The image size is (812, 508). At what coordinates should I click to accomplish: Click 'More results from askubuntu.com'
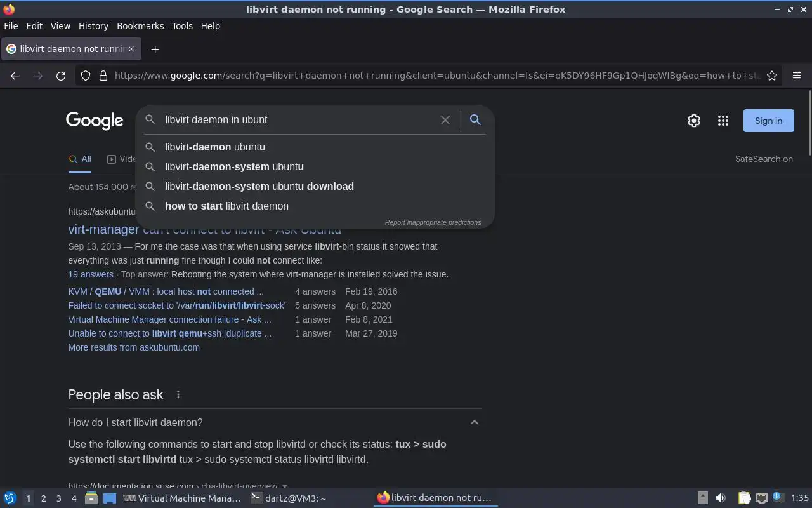[134, 347]
